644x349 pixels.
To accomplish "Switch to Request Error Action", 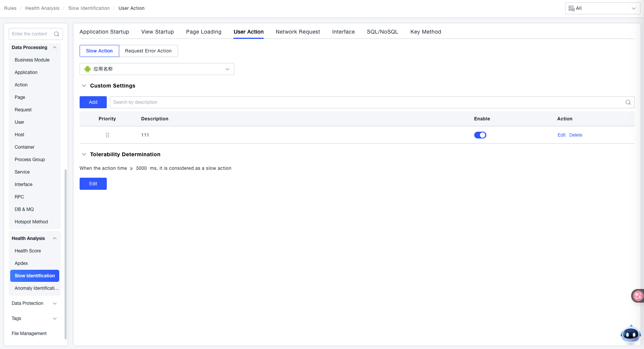I will point(148,51).
